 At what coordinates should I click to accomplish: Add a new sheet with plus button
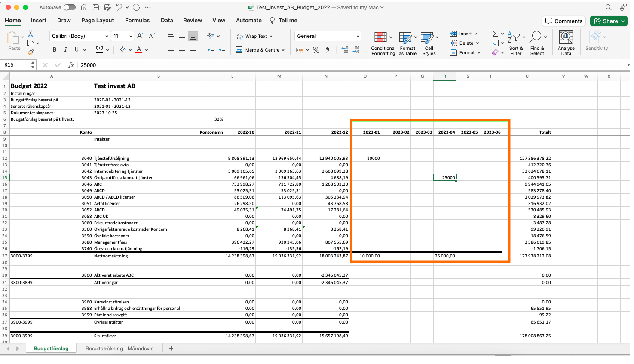pyautogui.click(x=171, y=348)
